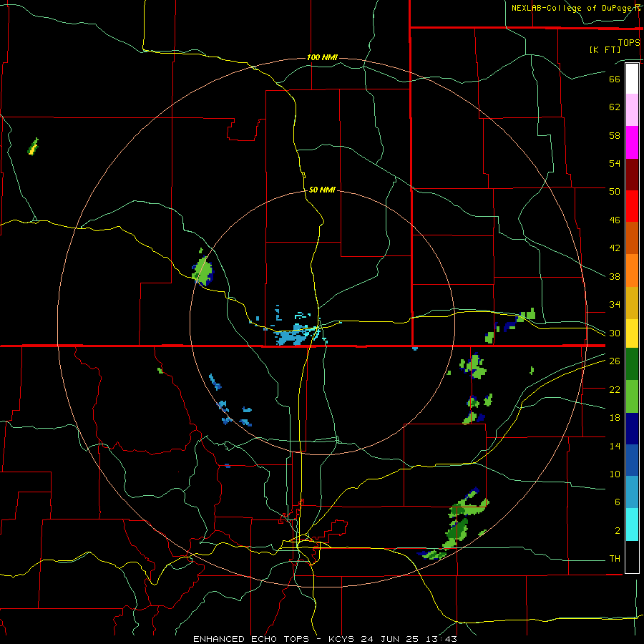
Task: Click the yellow 30 kft legend swatch
Action: click(x=632, y=333)
